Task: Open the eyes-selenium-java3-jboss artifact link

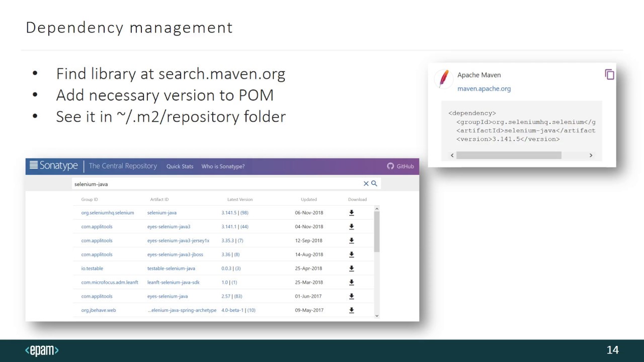Action: (x=176, y=254)
